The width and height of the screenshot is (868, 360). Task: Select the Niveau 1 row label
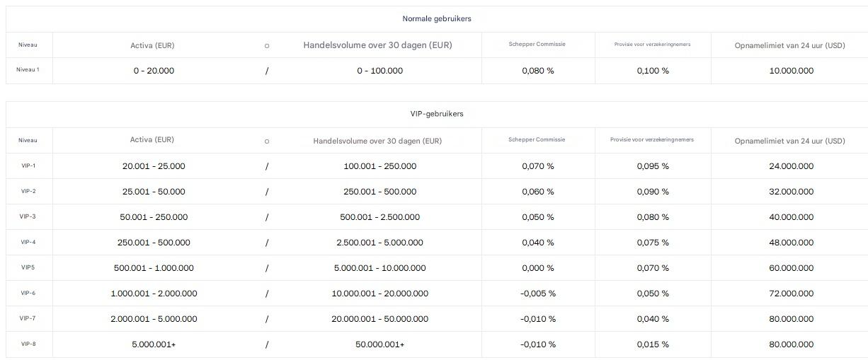(28, 70)
